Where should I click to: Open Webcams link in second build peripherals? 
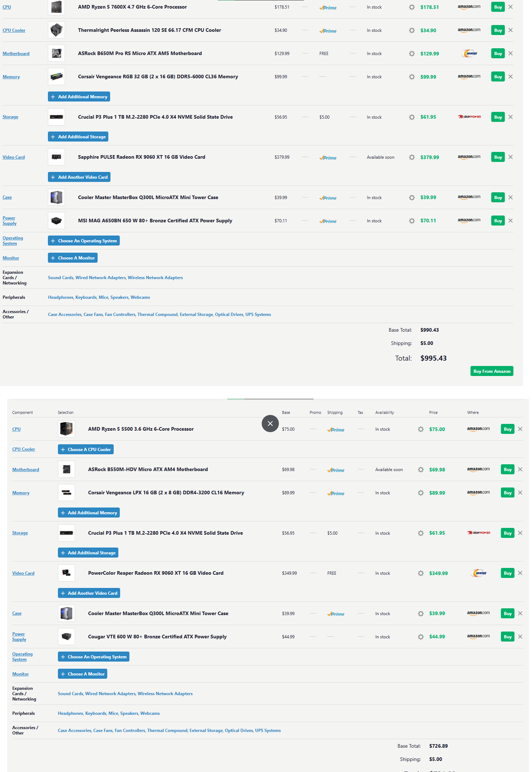click(x=150, y=713)
